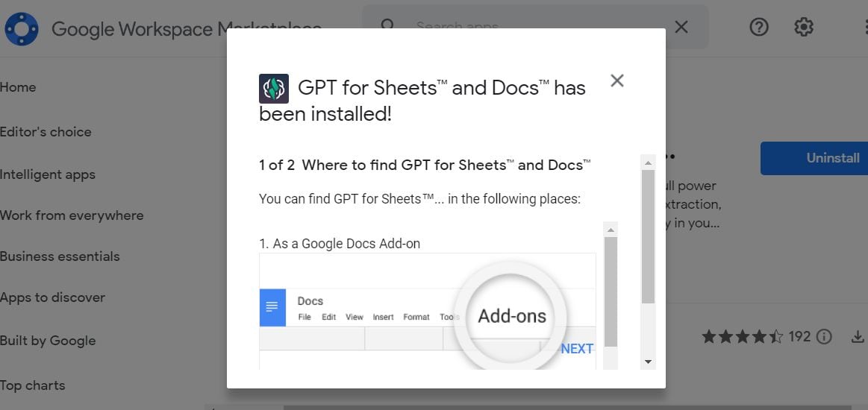Click the star rating display
The width and height of the screenshot is (868, 410).
coord(743,336)
